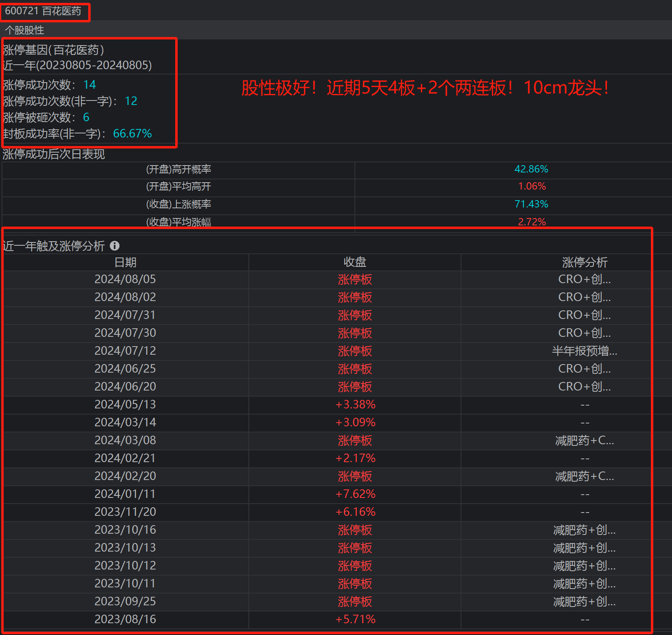The height and width of the screenshot is (635, 672).
Task: Click the 66.67% 封板成功率 value
Action: click(x=132, y=133)
